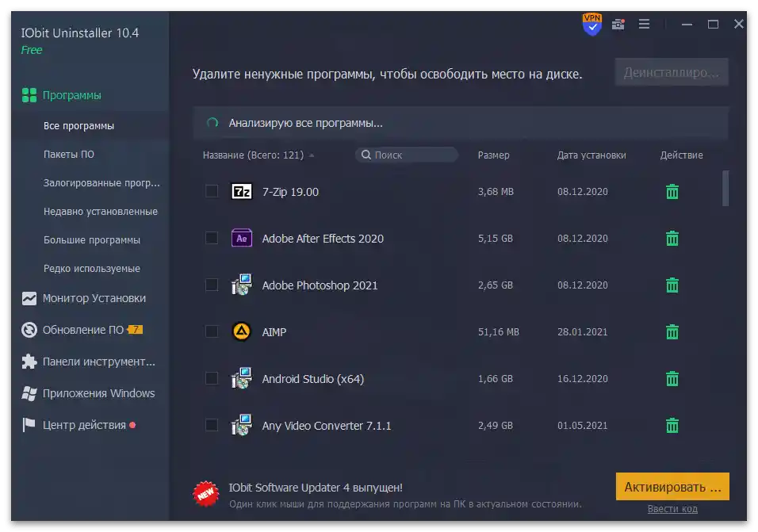Click the red notification dot on Центр действия
This screenshot has height=532, width=758.
tap(132, 425)
